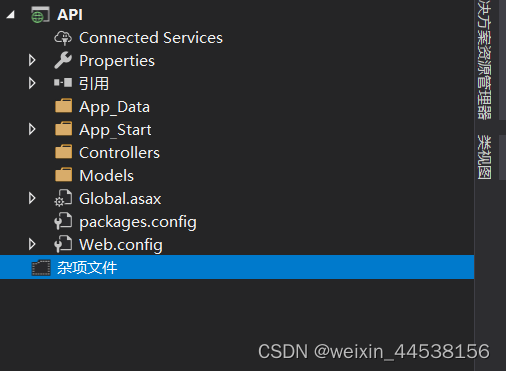The width and height of the screenshot is (506, 371).
Task: Select the 杂项文件 tree row
Action: [x=237, y=267]
